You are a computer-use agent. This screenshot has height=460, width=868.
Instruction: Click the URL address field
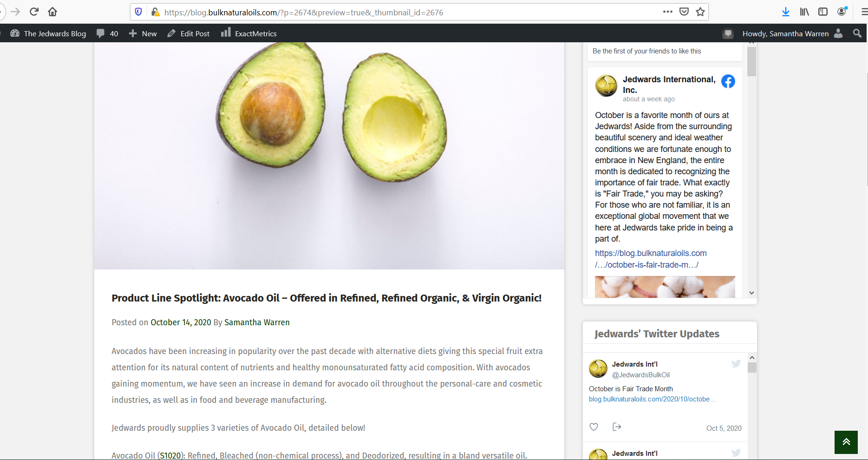pos(409,13)
